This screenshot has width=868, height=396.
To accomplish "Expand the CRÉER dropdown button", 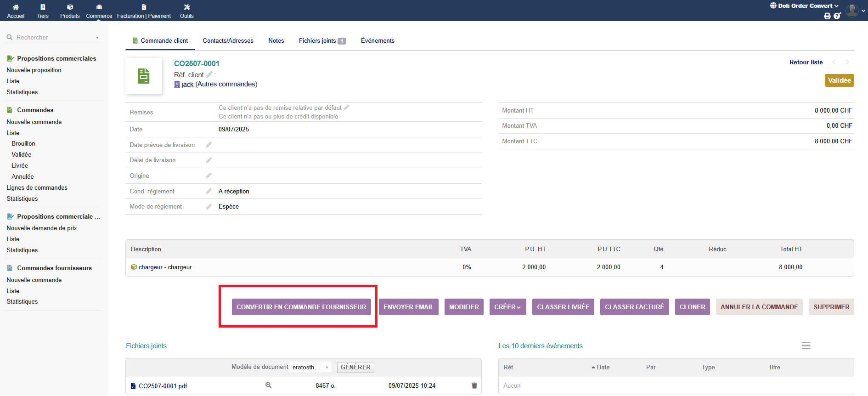I will pyautogui.click(x=507, y=307).
